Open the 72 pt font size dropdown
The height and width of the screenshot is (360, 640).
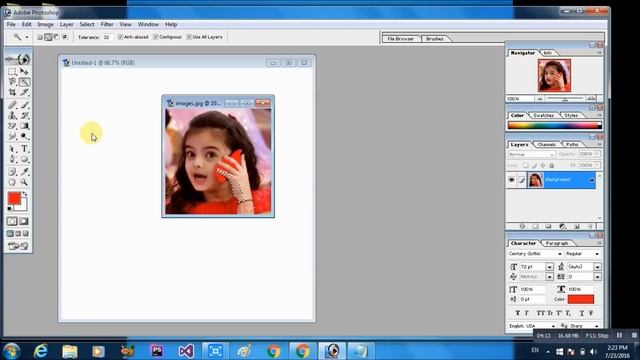(549, 267)
